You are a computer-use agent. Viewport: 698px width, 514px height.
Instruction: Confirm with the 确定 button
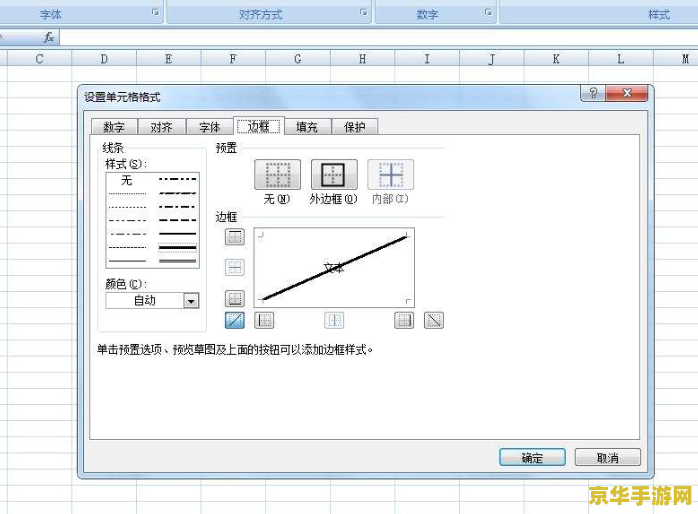[532, 457]
